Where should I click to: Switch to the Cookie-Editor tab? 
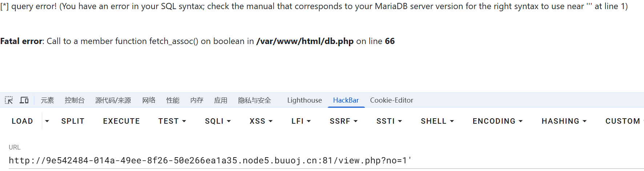(391, 100)
